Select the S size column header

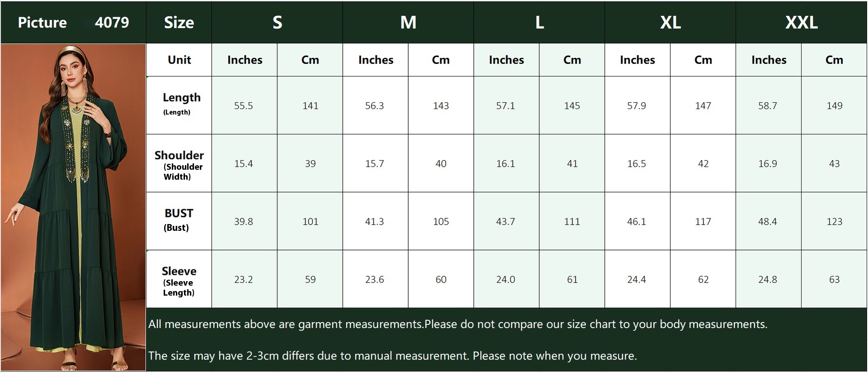coord(277,22)
